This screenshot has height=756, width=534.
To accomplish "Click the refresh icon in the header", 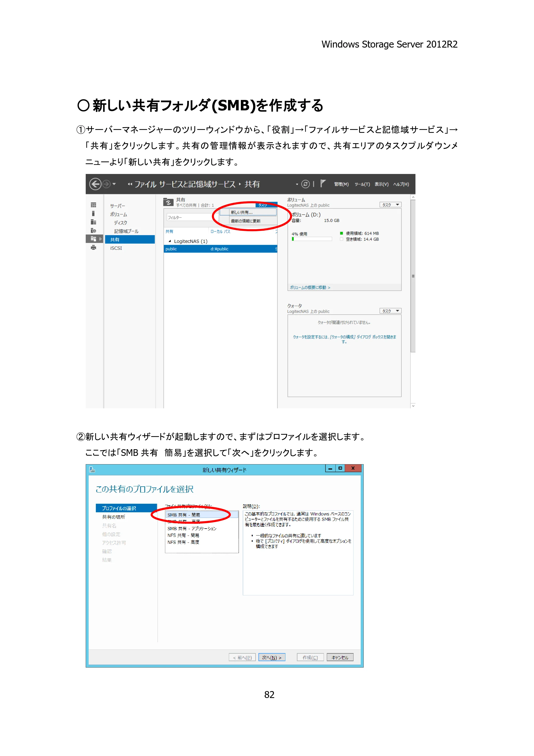I will coord(305,184).
